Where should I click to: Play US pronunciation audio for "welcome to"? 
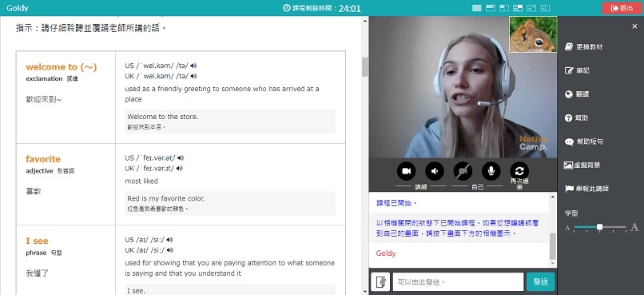pyautogui.click(x=194, y=66)
